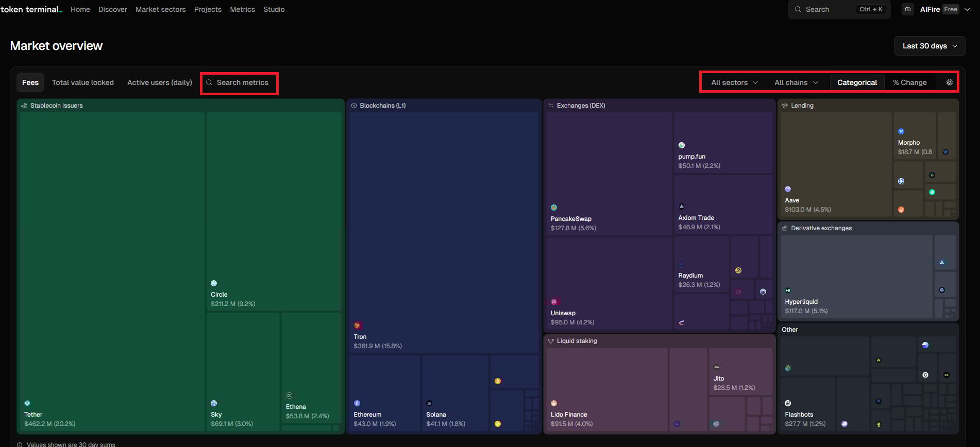Open the Market sectors menu item
The height and width of the screenshot is (447, 980).
tap(161, 9)
